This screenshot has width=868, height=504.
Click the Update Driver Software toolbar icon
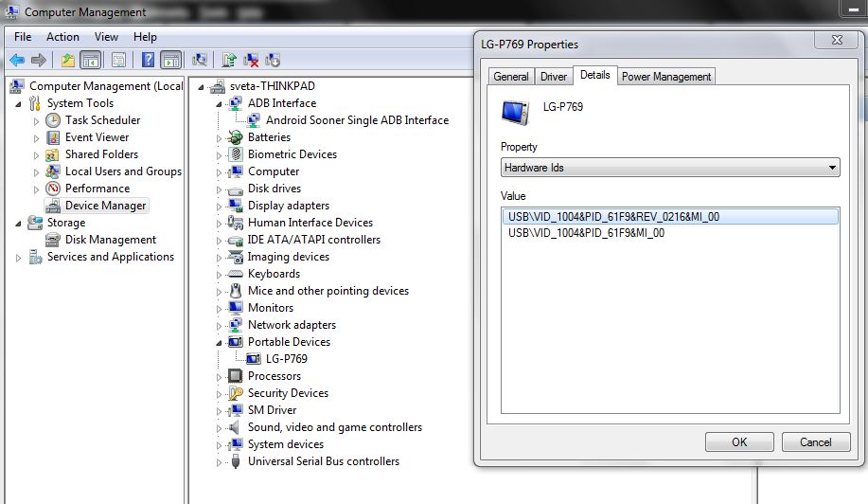(x=229, y=60)
